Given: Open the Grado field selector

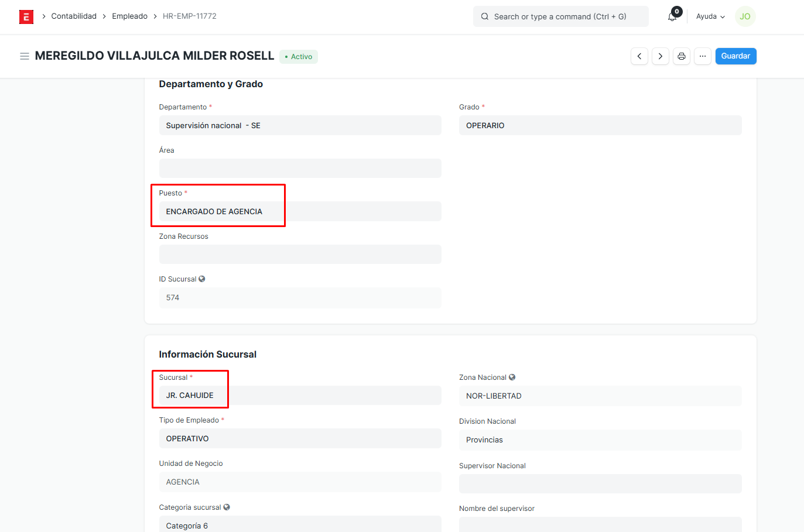Looking at the screenshot, I should pos(600,125).
